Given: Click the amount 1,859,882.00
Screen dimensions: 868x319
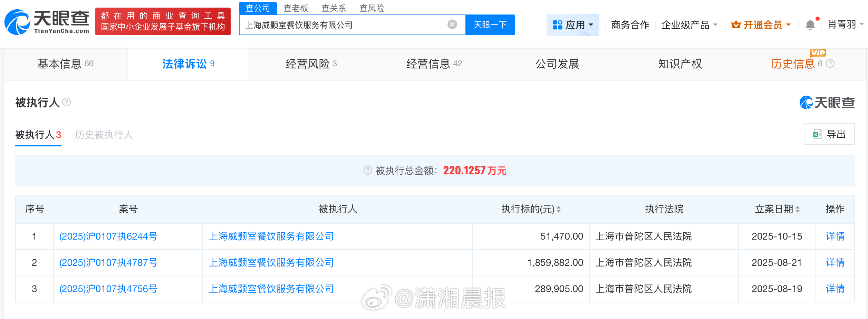Looking at the screenshot, I should point(555,263).
